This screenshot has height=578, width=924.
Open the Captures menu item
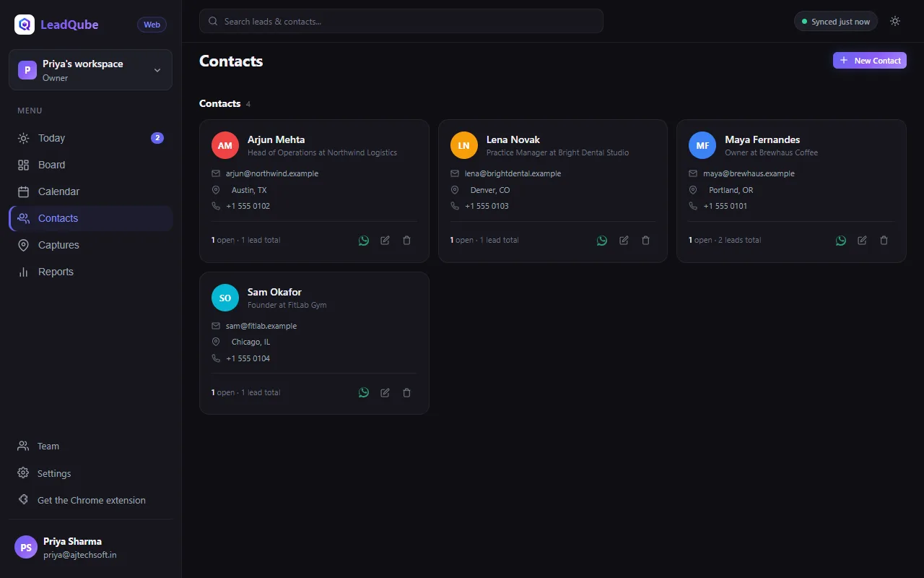tap(91, 245)
